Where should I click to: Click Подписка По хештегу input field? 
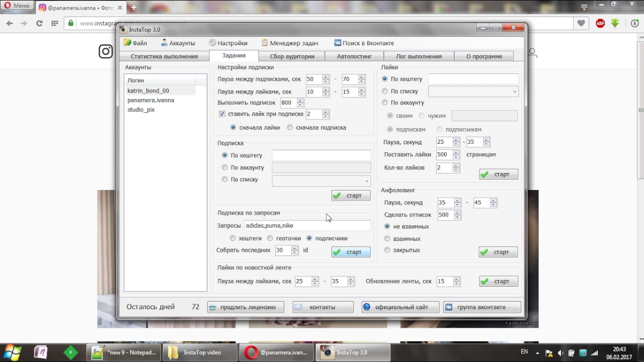pyautogui.click(x=321, y=155)
